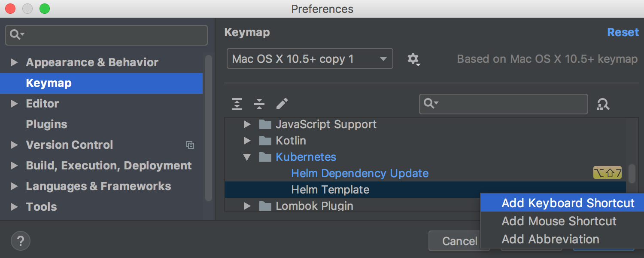644x258 pixels.
Task: Choose Add Mouse Shortcut from context menu
Action: (x=562, y=221)
